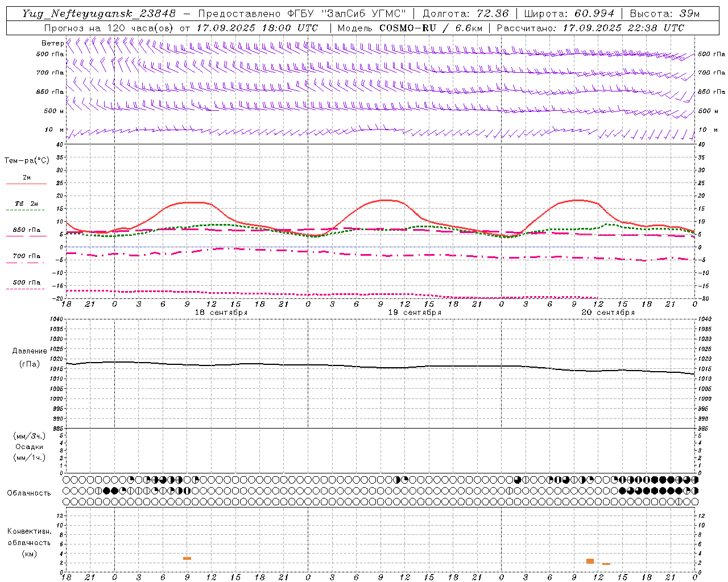Click the 'Осадки' precipitation label
The height and width of the screenshot is (582, 728).
[x=30, y=447]
